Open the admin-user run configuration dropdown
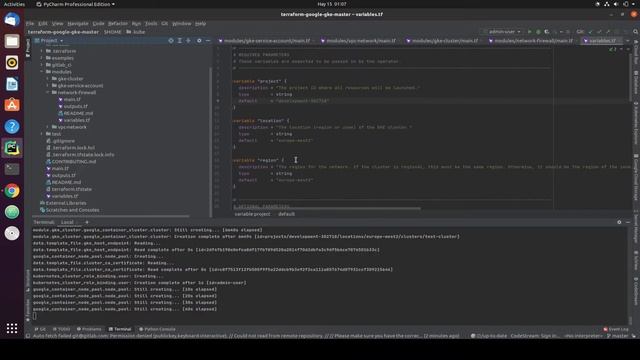The image size is (640, 360). pos(503,31)
